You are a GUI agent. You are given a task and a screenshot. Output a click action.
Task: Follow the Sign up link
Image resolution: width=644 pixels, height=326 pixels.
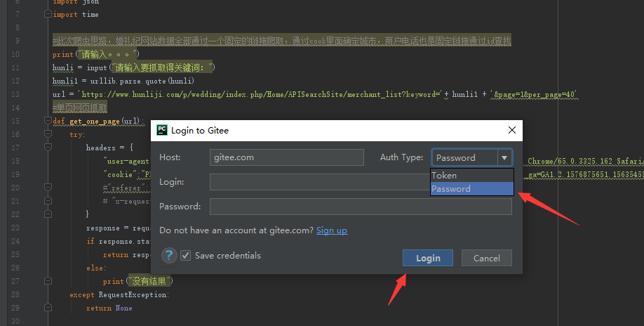coord(332,230)
